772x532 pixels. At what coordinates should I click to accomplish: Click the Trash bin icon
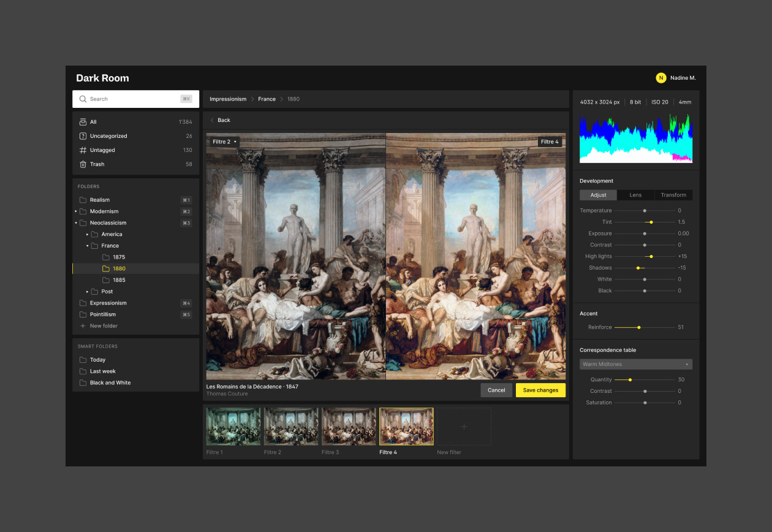click(x=83, y=164)
